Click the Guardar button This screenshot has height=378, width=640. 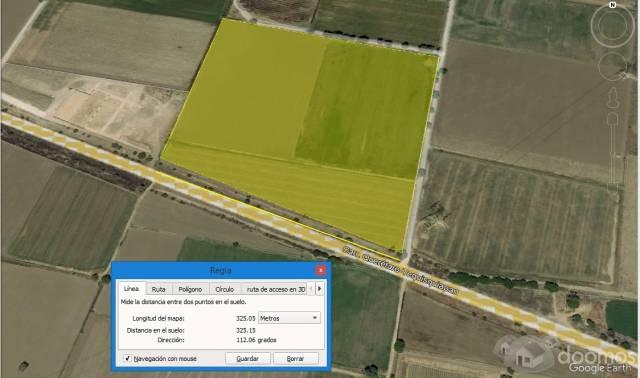(248, 358)
